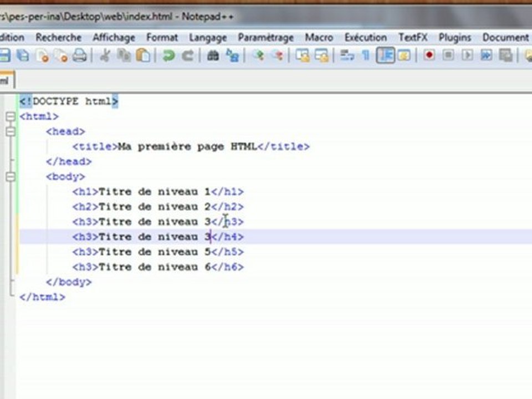Screen dimensions: 532x399
Task: Open the TextFX menu
Action: coord(412,37)
